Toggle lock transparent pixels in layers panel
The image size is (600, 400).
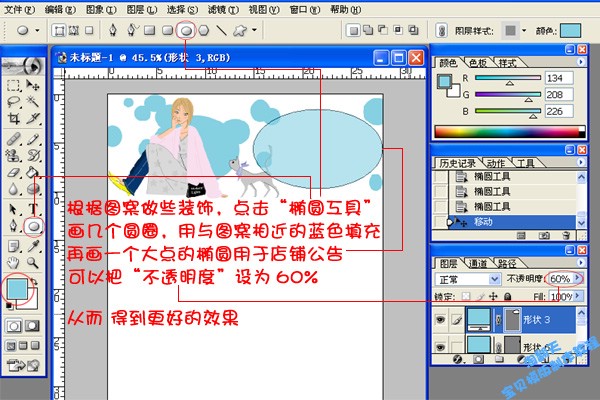coord(466,296)
